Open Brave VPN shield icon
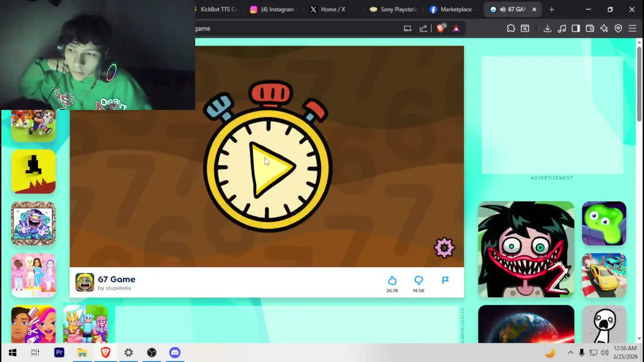The height and width of the screenshot is (362, 644). pos(618,29)
